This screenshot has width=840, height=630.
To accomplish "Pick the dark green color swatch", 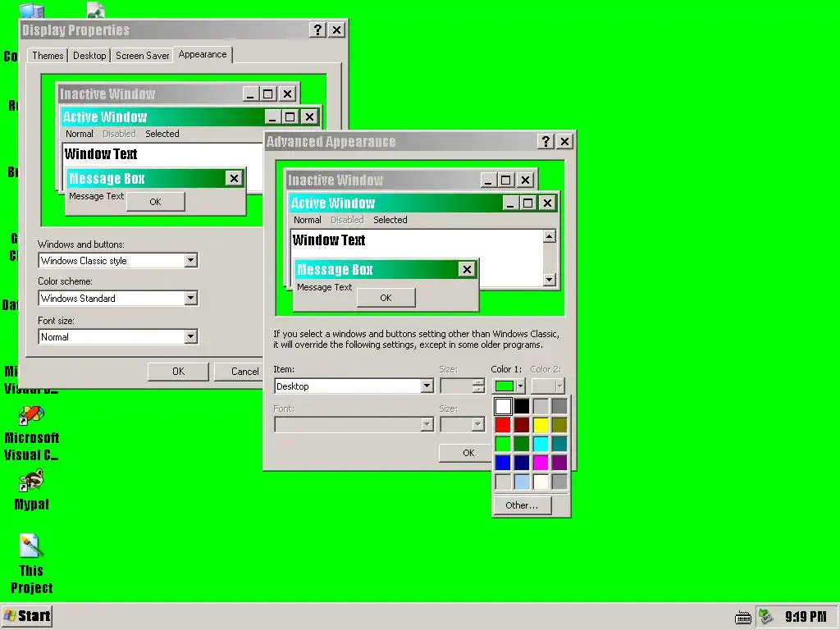I will [x=522, y=444].
